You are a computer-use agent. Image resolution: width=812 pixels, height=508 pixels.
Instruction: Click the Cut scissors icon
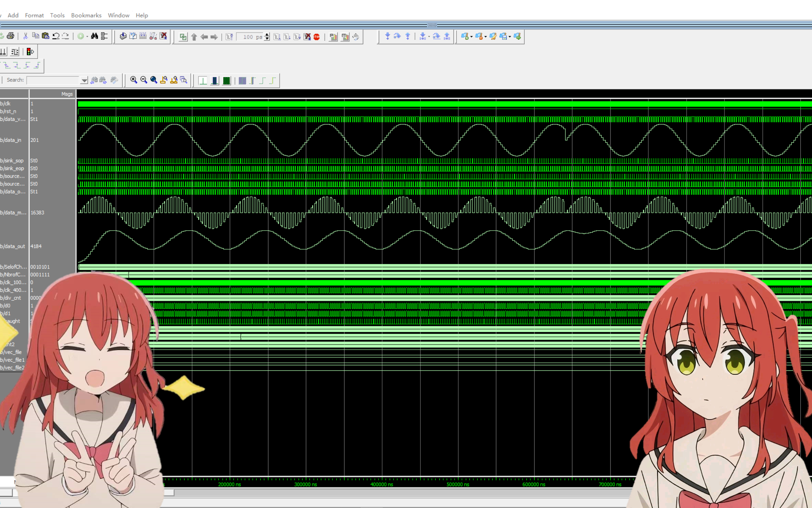(x=26, y=36)
